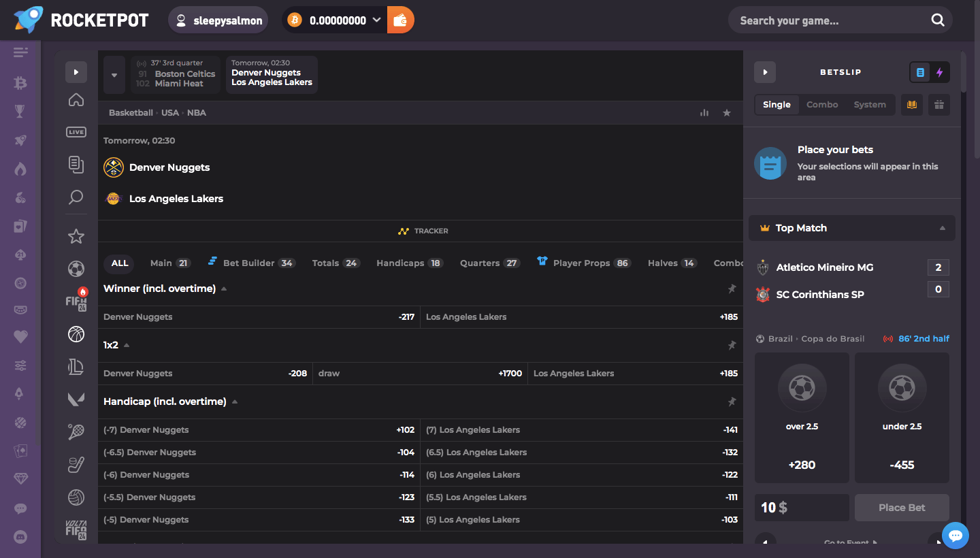
Task: Open sleepysalmon user profile
Action: click(218, 20)
